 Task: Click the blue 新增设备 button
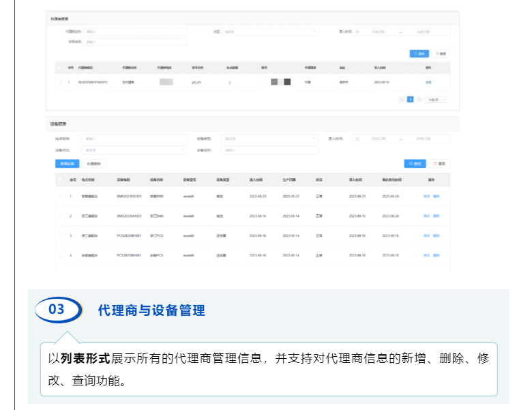click(65, 164)
